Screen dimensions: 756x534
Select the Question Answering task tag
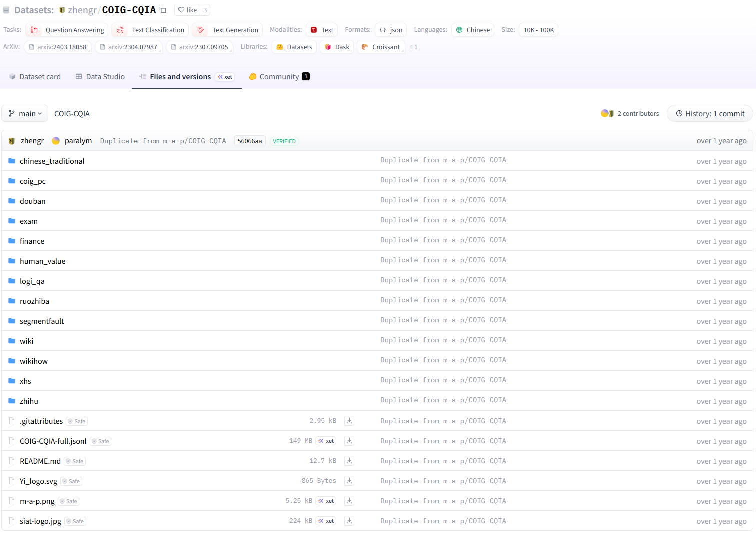[x=67, y=30]
